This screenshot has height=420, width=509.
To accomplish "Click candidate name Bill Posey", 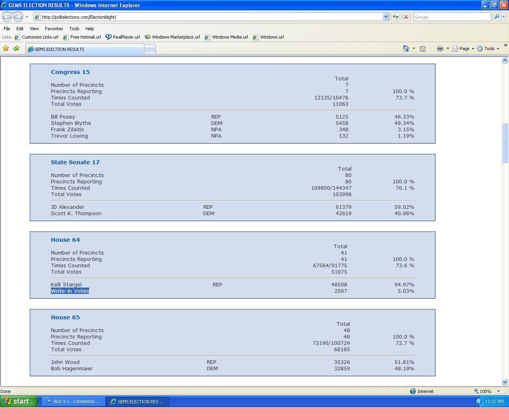I will click(x=63, y=117).
